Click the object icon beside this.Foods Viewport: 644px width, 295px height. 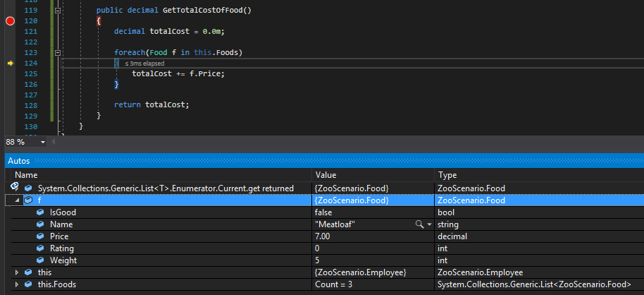[28, 284]
